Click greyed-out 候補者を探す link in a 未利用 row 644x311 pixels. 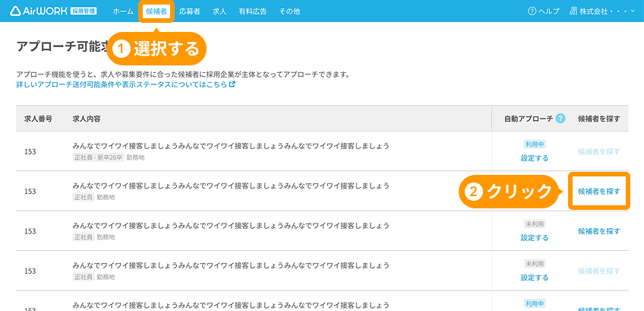(x=599, y=271)
